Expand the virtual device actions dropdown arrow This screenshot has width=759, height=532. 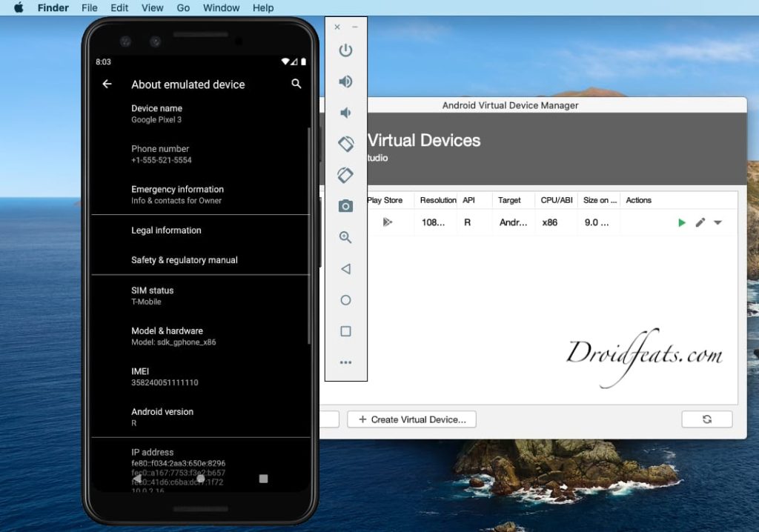pos(717,222)
